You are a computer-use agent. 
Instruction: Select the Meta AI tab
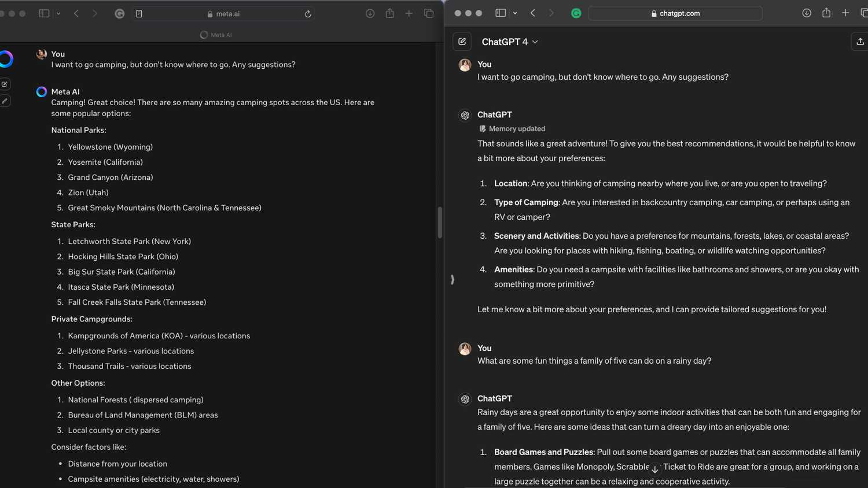coord(216,35)
